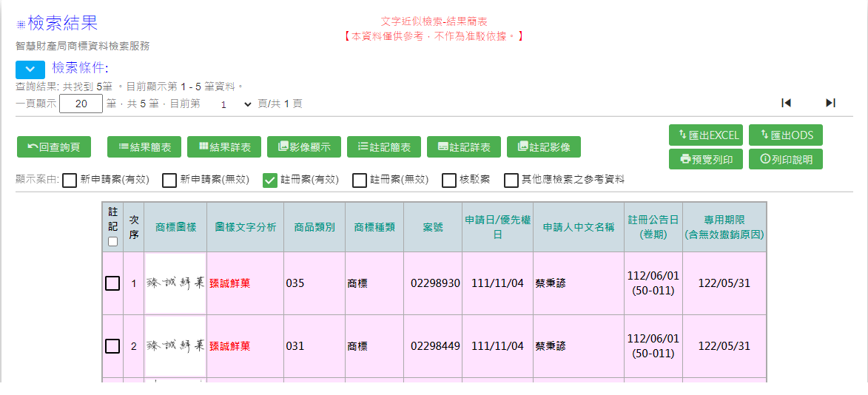Switch to 結果簡表 view
Image resolution: width=868 pixels, height=395 pixels.
tap(144, 147)
